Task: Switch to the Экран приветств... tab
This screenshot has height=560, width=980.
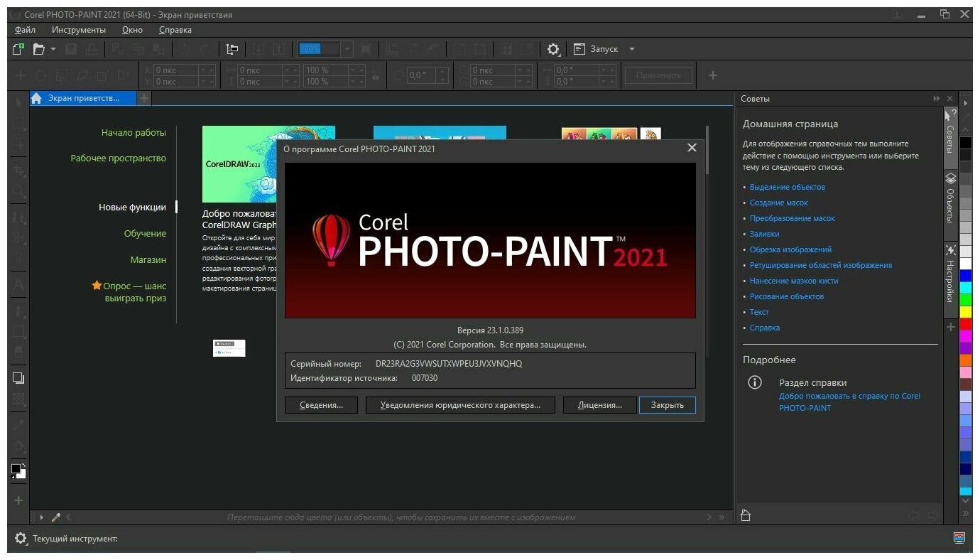Action: pos(83,98)
